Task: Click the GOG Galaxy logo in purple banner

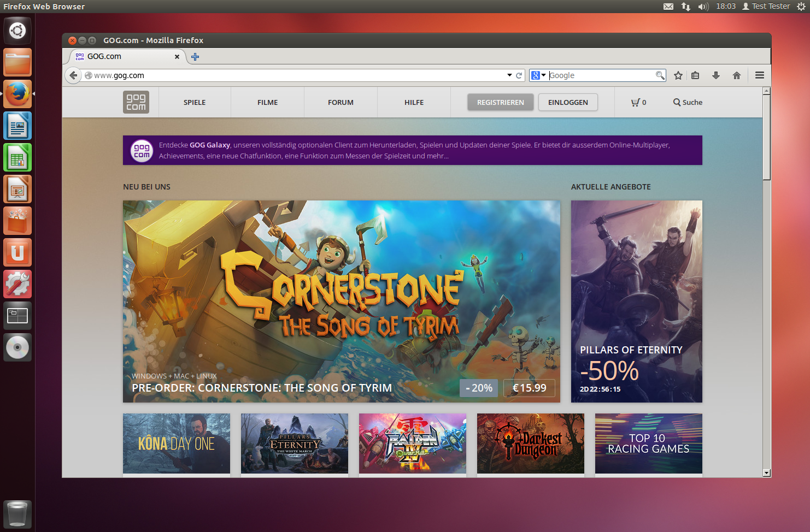Action: 142,150
